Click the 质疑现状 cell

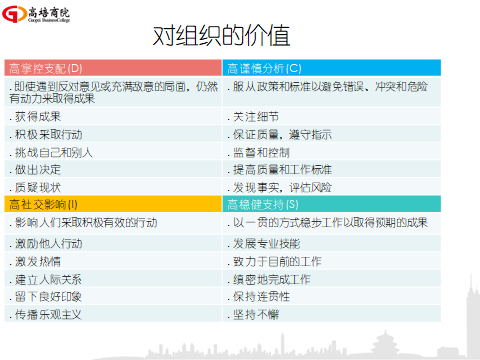pyautogui.click(x=113, y=187)
